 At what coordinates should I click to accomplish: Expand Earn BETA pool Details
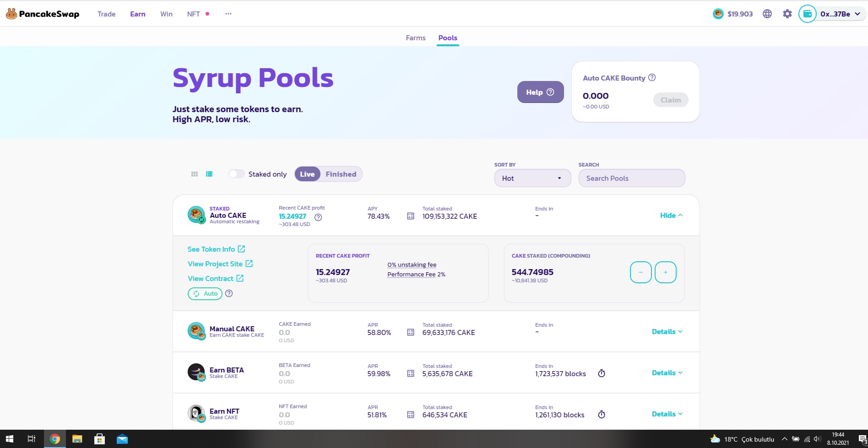(667, 373)
